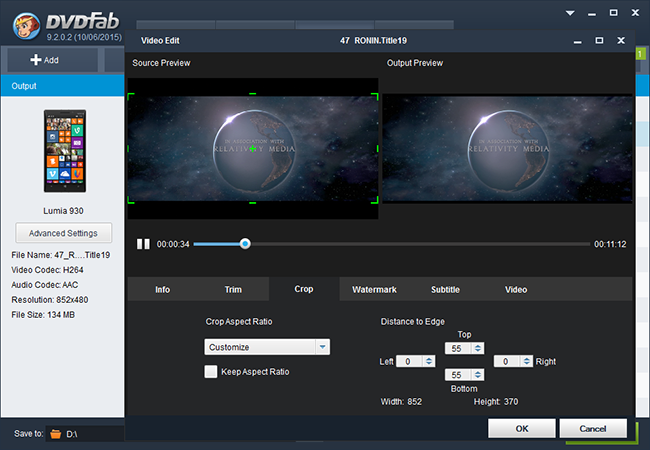Select the Lumia 930 device thumbnail
This screenshot has width=650, height=450.
[65, 151]
